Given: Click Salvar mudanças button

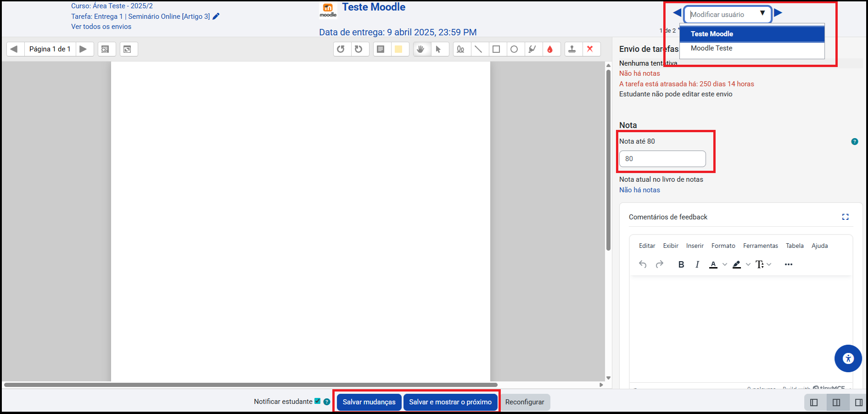Looking at the screenshot, I should pos(369,402).
